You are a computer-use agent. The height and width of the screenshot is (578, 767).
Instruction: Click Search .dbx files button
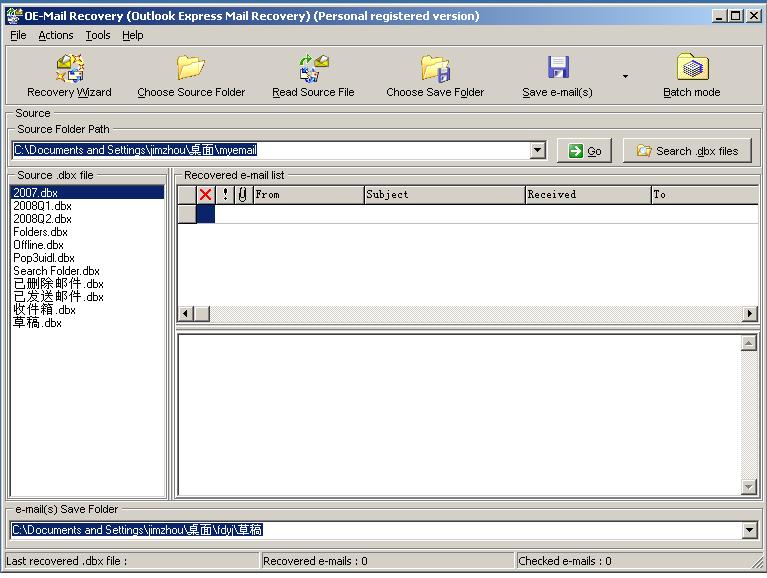[687, 151]
